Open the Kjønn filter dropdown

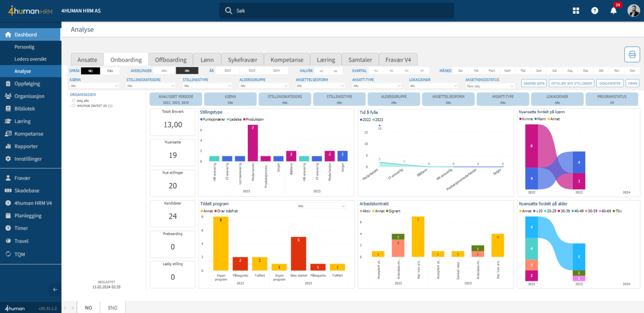coord(95,86)
